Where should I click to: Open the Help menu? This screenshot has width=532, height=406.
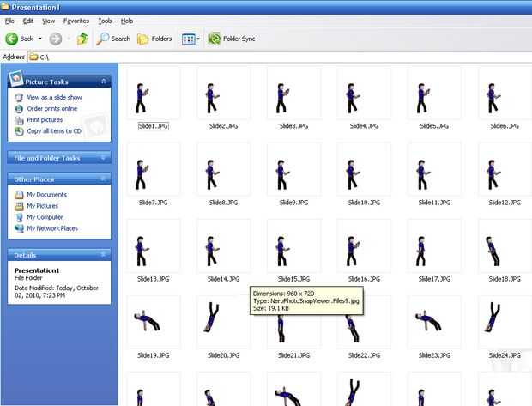pos(127,21)
